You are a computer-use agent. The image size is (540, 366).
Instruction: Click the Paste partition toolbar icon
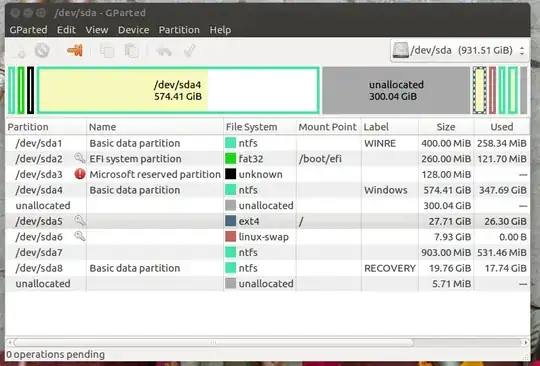pos(132,51)
